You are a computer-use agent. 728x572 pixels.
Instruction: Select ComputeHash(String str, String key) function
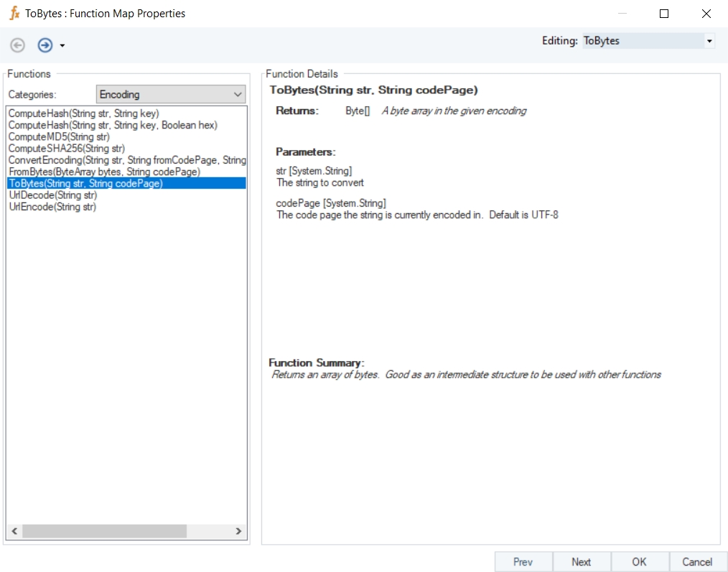click(x=83, y=113)
